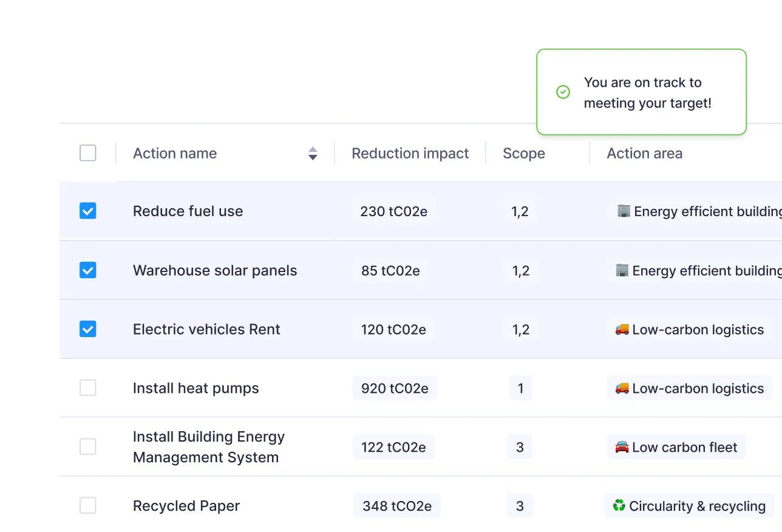Select the recycling icon beside Circularity & recycling
This screenshot has height=532, width=782.
click(x=618, y=505)
